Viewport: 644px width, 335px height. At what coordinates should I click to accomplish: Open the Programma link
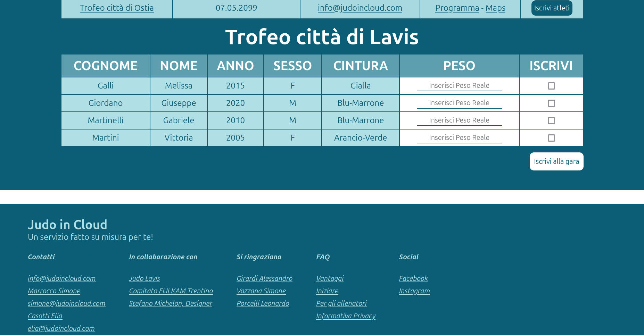coord(457,8)
